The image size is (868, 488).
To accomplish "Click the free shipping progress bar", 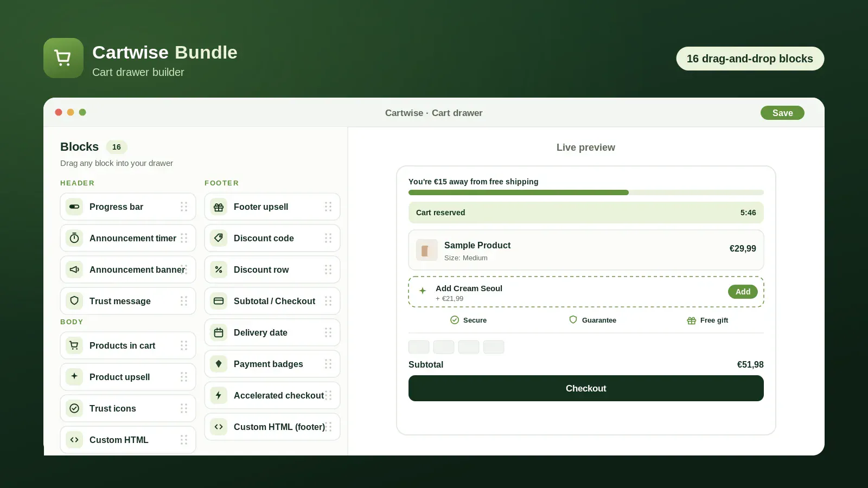I will pyautogui.click(x=586, y=192).
